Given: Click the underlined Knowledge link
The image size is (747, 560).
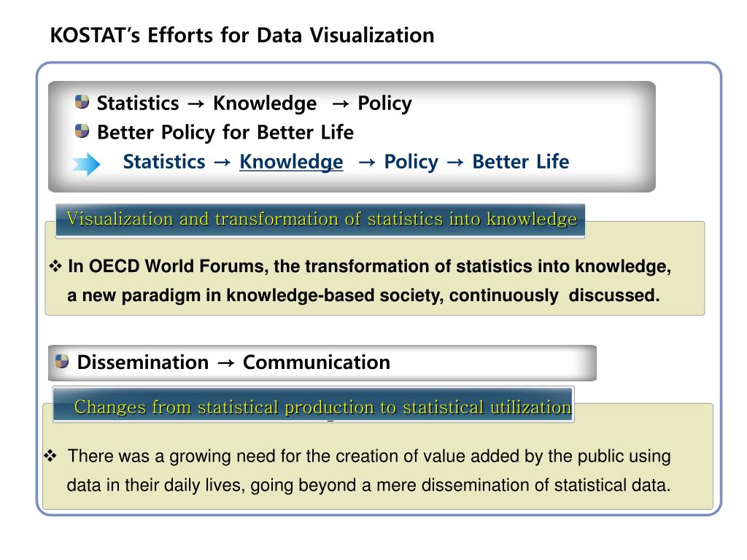Looking at the screenshot, I should click(x=291, y=162).
